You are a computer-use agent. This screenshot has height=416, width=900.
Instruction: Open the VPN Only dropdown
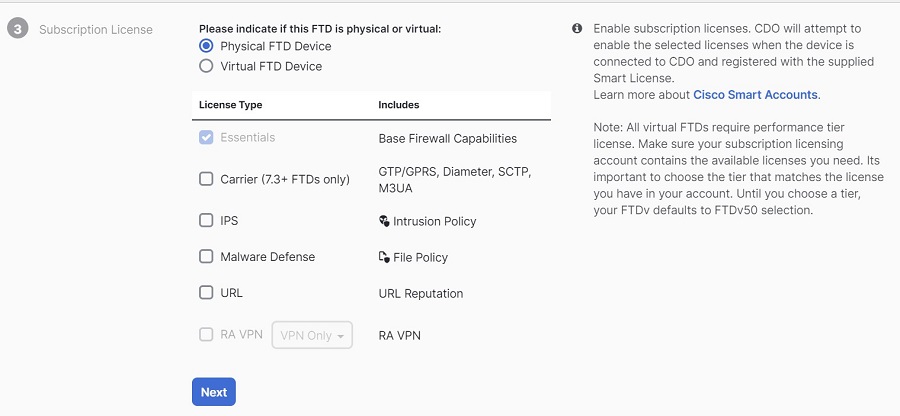[313, 335]
